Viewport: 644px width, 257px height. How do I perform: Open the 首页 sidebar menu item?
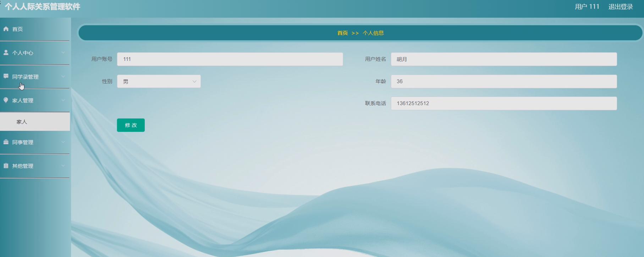pos(35,29)
